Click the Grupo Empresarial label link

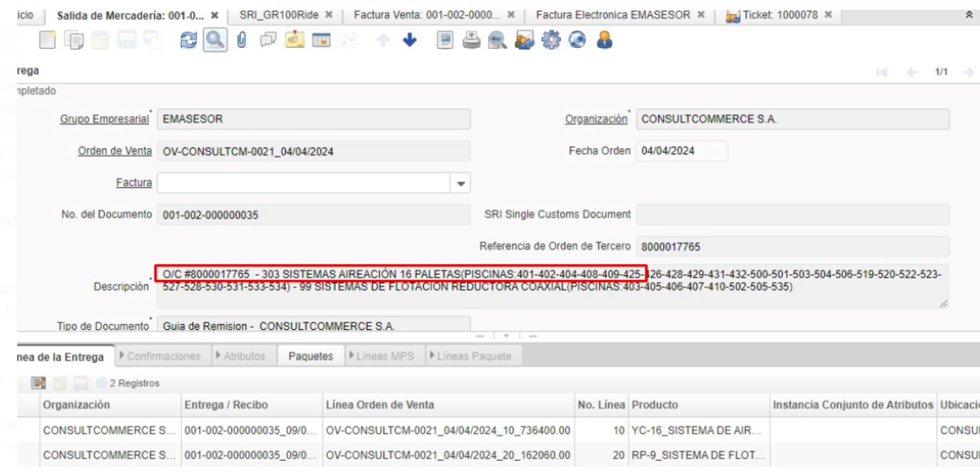coord(104,119)
